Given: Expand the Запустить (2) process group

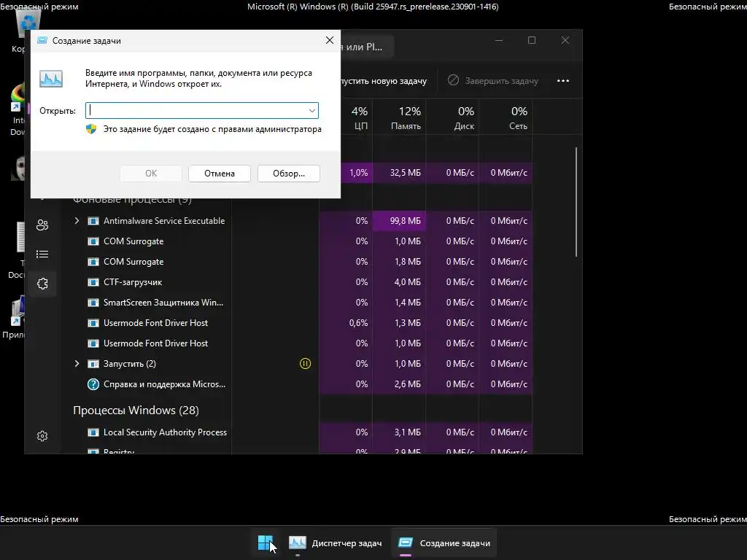Looking at the screenshot, I should 77,364.
